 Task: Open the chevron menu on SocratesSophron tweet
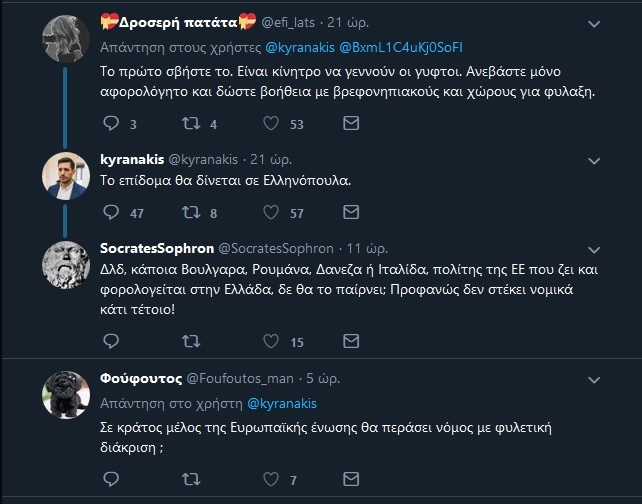pos(594,248)
